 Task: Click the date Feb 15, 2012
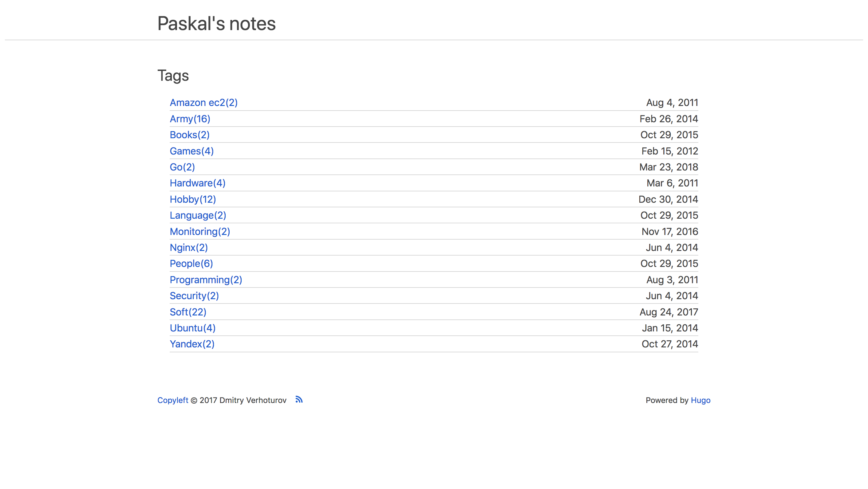point(669,151)
